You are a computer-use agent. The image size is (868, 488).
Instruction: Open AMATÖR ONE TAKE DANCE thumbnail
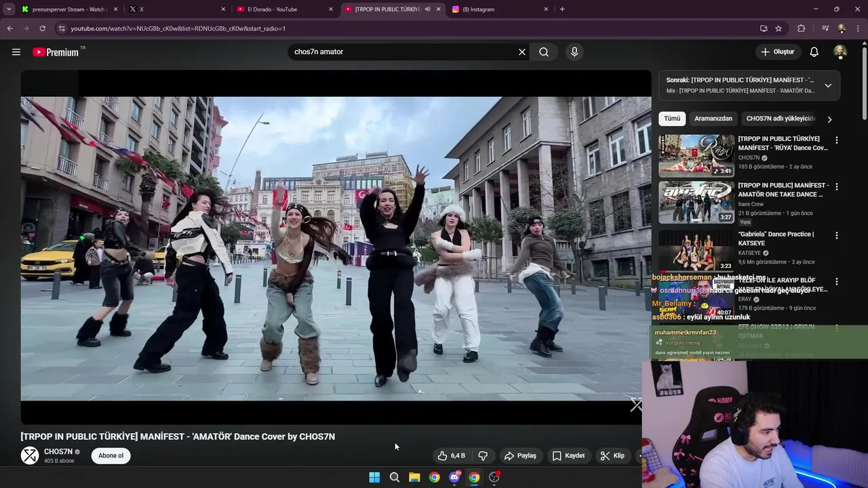(696, 202)
